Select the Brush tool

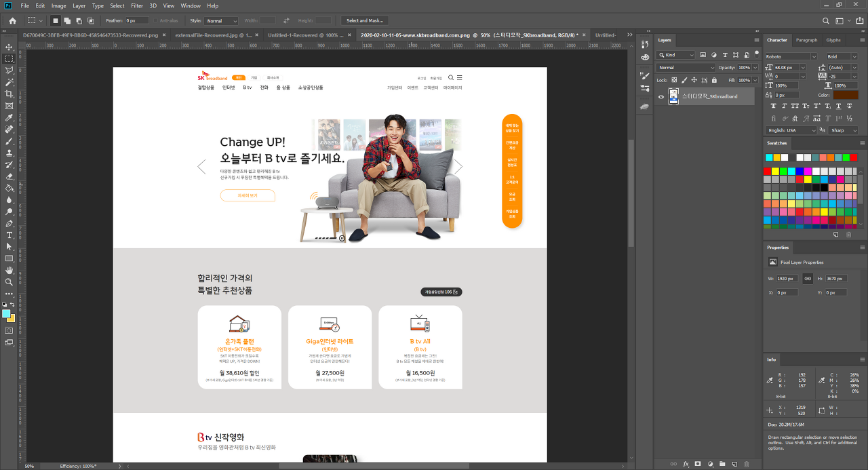click(9, 141)
